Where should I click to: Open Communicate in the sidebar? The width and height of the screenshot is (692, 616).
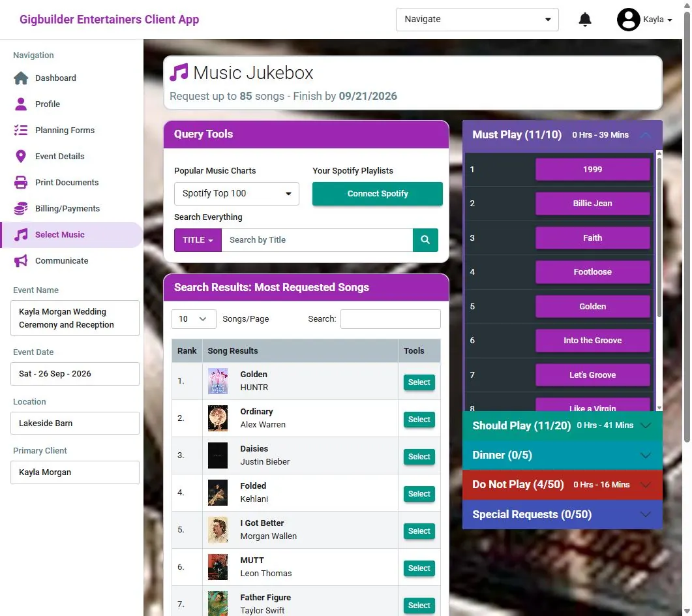point(62,260)
